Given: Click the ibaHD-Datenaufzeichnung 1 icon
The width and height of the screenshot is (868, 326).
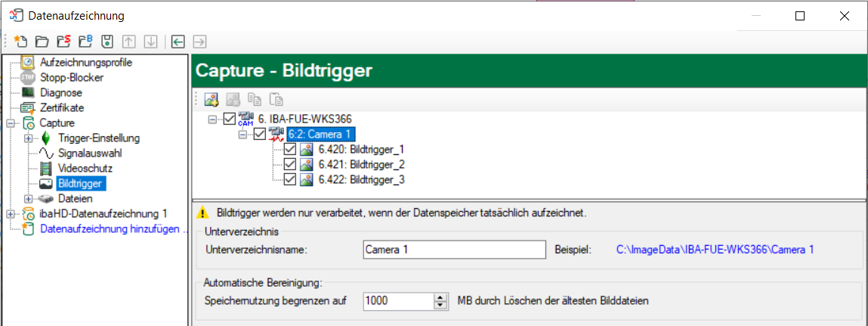Looking at the screenshot, I should click(28, 213).
